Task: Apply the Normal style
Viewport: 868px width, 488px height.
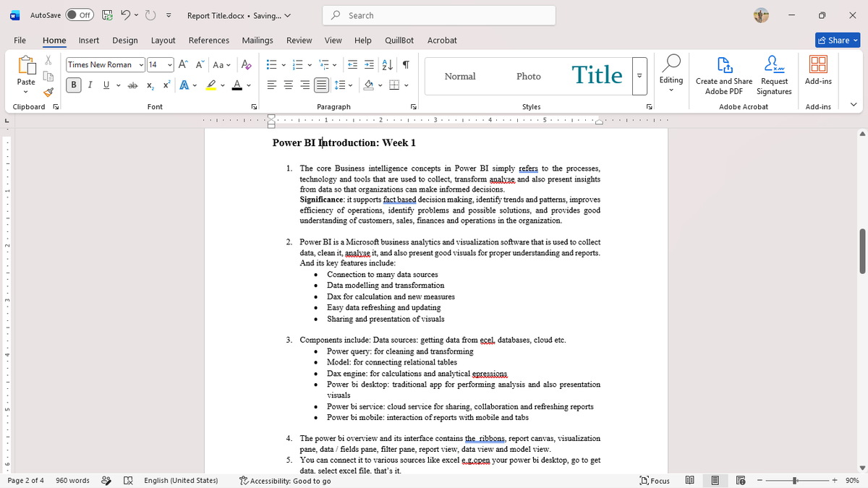Action: [460, 75]
